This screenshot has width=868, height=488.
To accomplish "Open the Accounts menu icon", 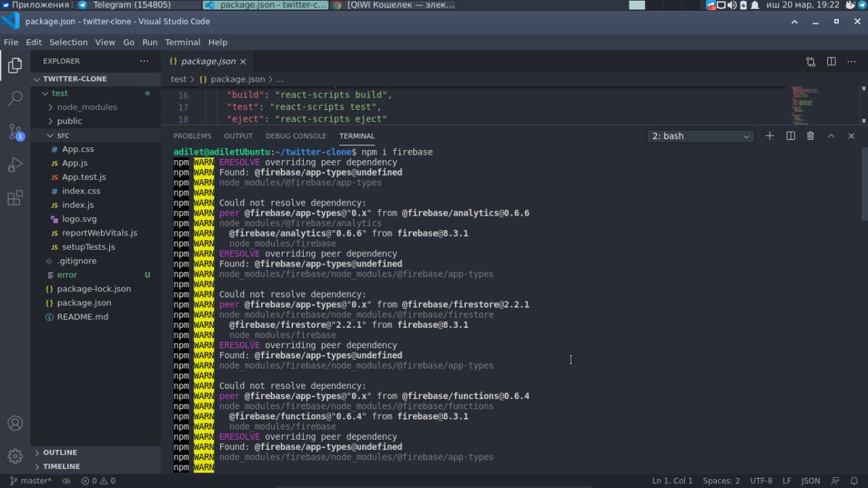I will 15,423.
